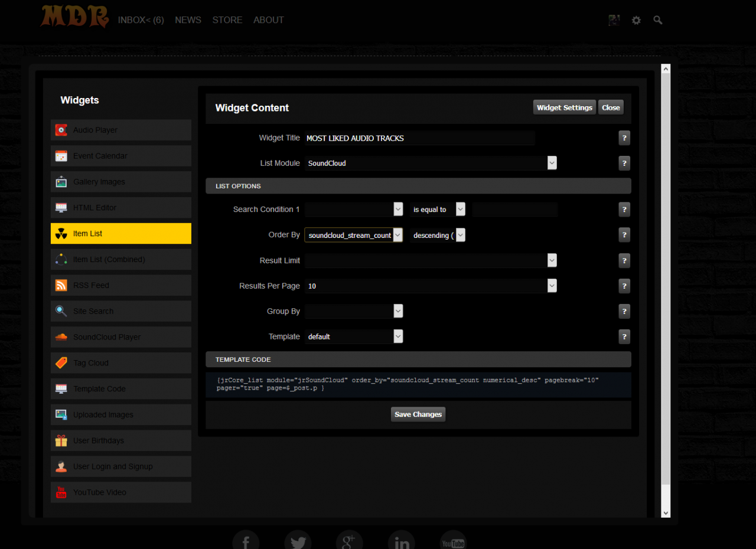Go to the STORE menu item
Viewport: 756px width, 549px height.
227,20
